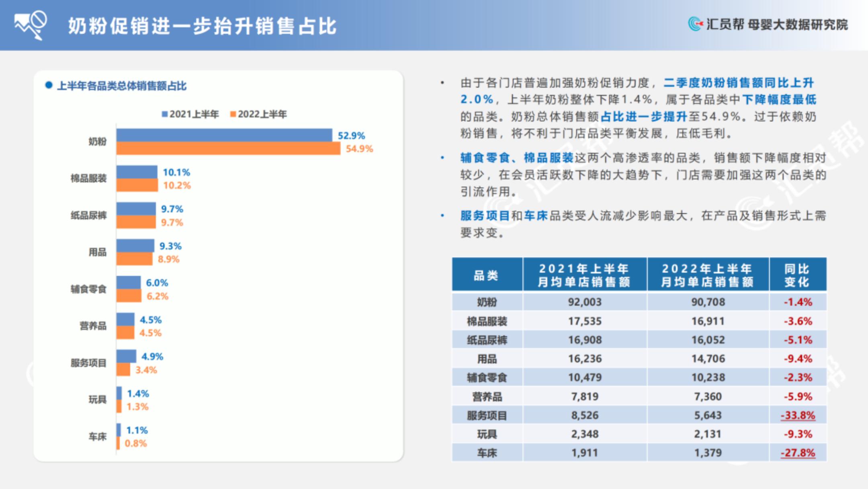868x489 pixels.
Task: Click the orange 2022上半年 legend swatch
Action: 233,114
